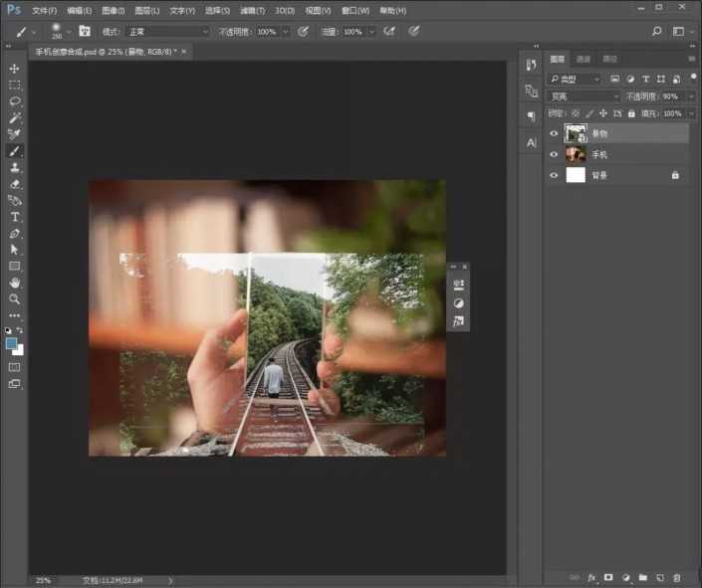This screenshot has width=702, height=588.
Task: Toggle visibility of the 背景 layer
Action: point(555,175)
